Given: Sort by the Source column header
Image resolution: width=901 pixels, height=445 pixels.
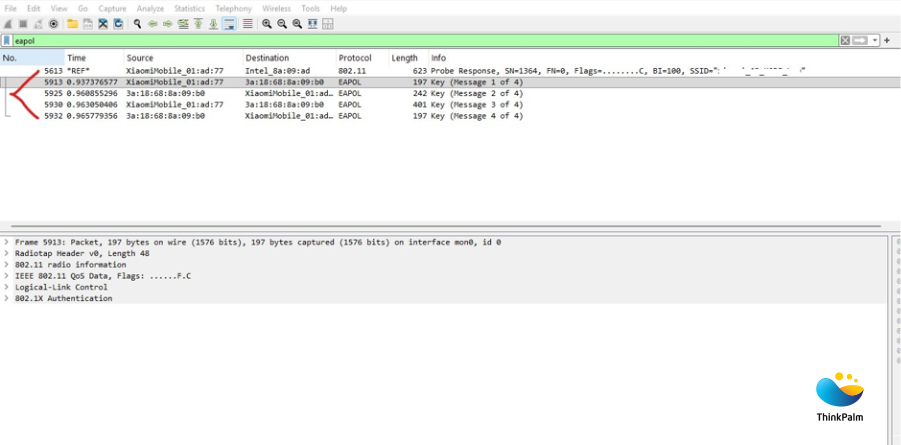Looking at the screenshot, I should point(184,58).
